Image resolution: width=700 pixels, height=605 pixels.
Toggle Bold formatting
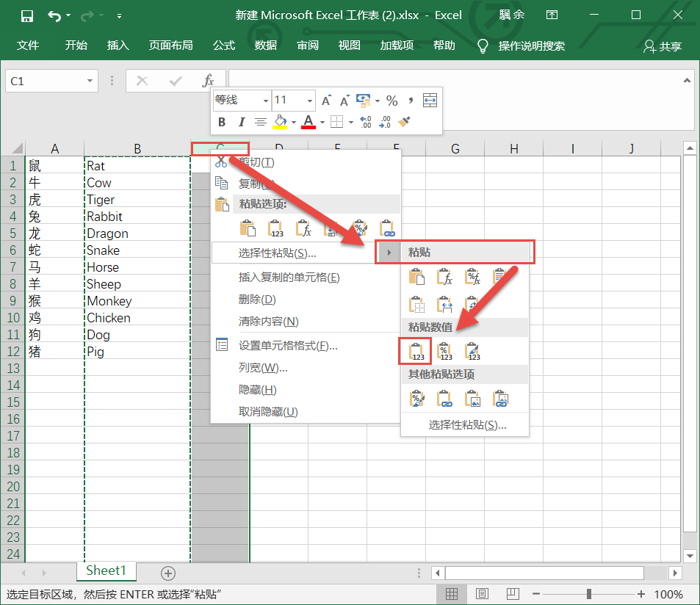222,121
